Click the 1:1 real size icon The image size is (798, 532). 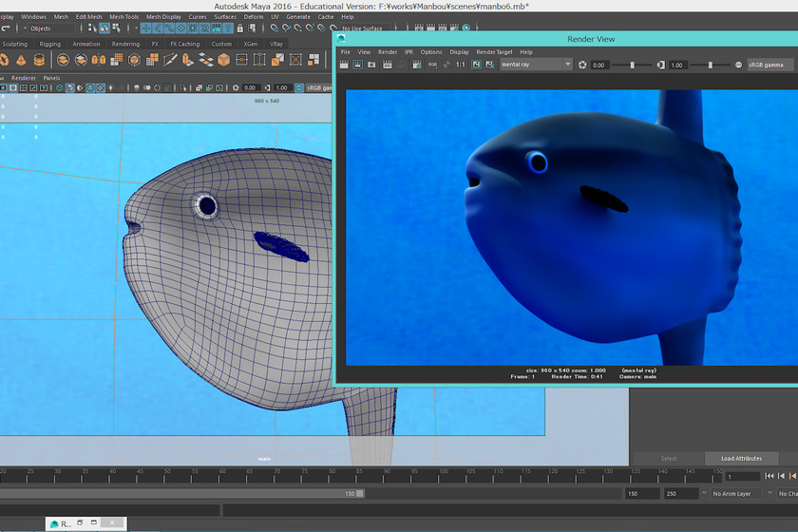click(x=461, y=65)
